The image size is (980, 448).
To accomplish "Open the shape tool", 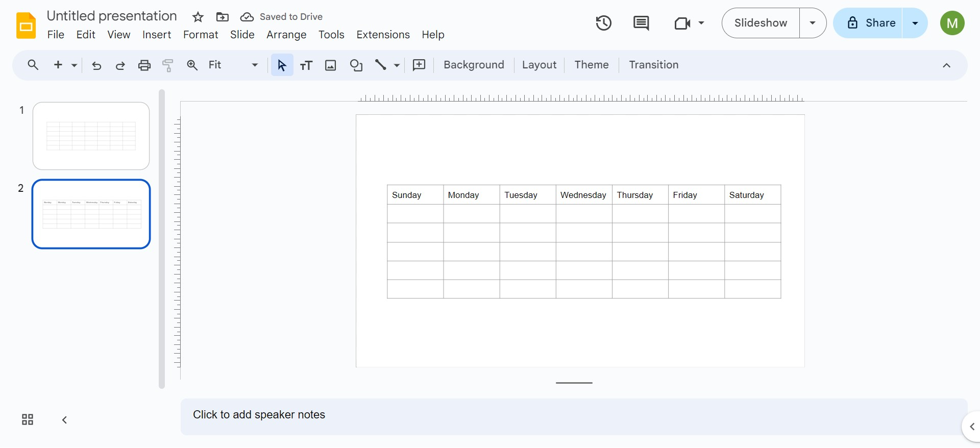I will tap(356, 65).
